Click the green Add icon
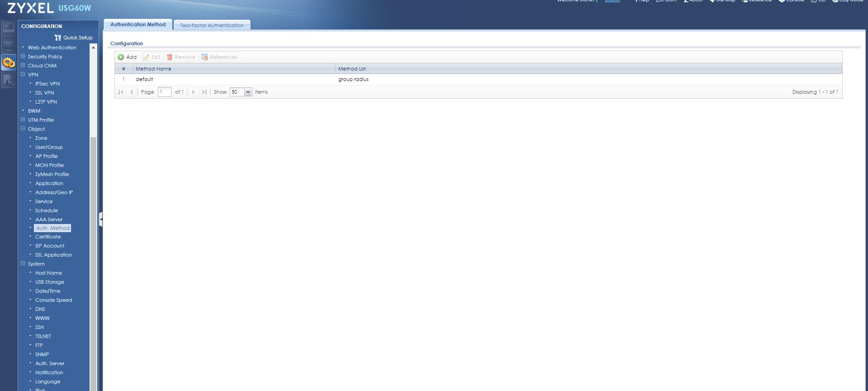 [x=121, y=57]
